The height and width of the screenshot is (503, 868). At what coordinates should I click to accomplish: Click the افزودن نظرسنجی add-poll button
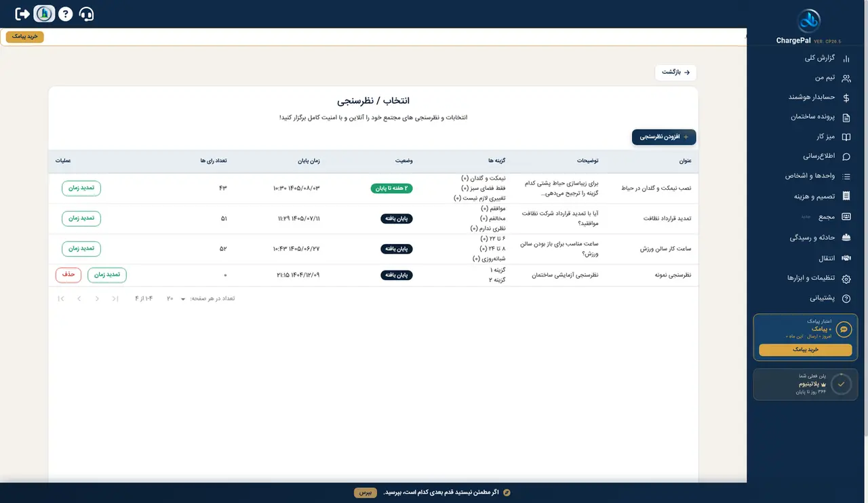[x=664, y=137]
